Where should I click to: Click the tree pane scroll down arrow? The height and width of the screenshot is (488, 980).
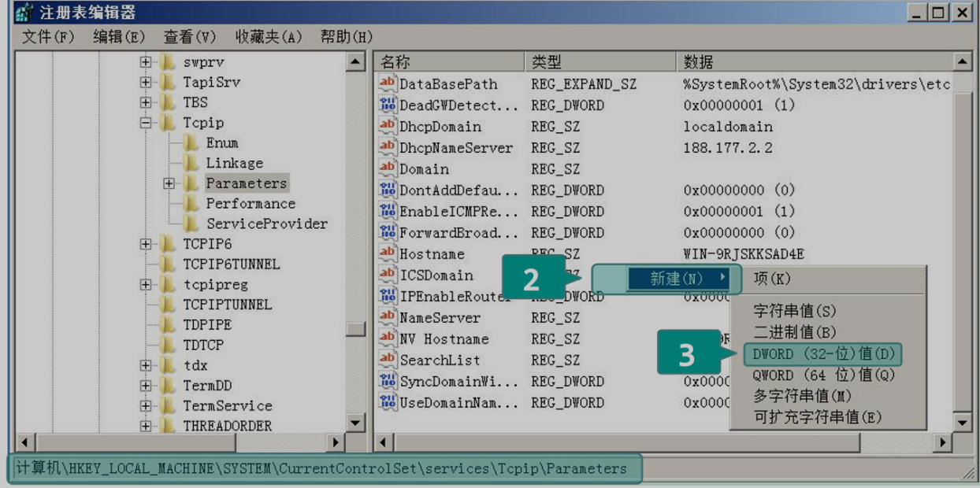click(355, 423)
